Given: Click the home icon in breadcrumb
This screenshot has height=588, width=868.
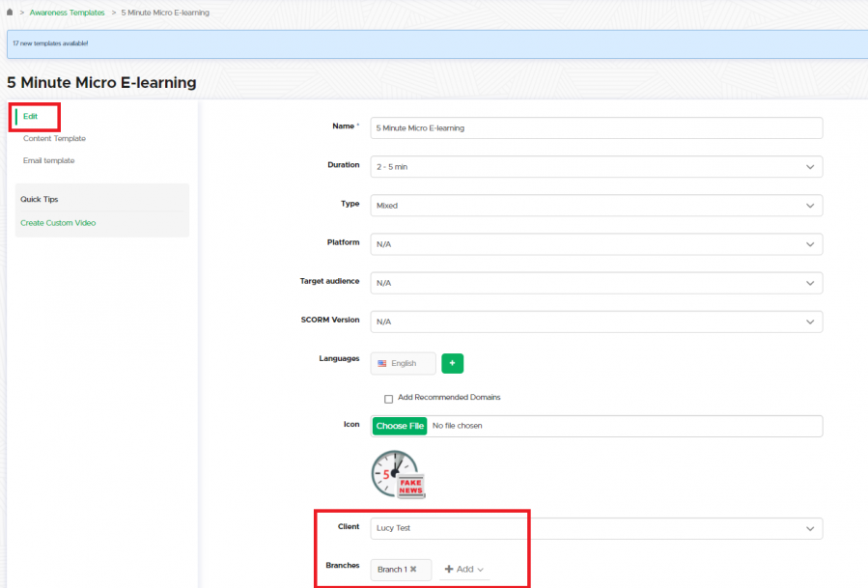Looking at the screenshot, I should [10, 13].
